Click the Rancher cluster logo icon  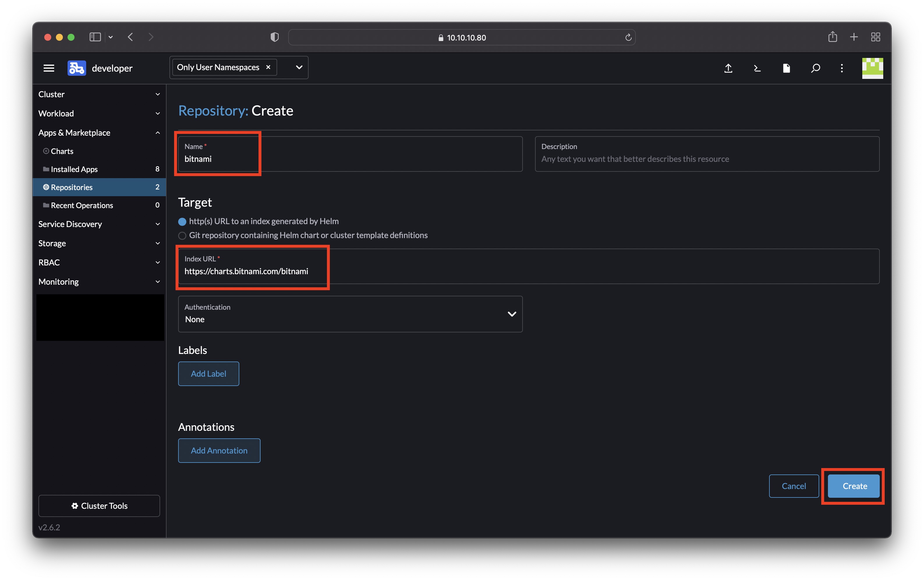tap(77, 68)
